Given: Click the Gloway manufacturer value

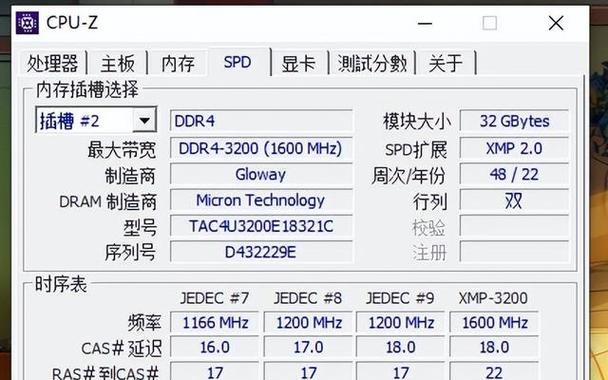Looking at the screenshot, I should (x=261, y=174).
